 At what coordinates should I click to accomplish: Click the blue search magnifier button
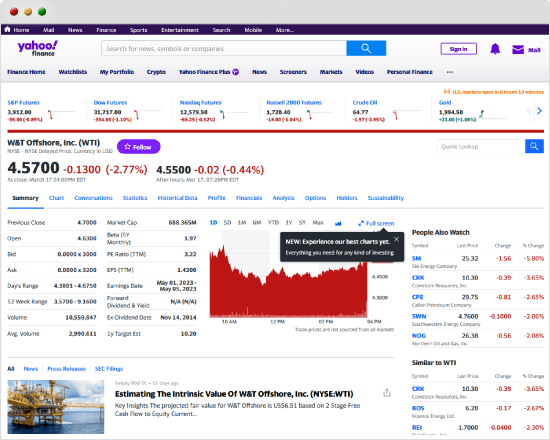point(366,48)
